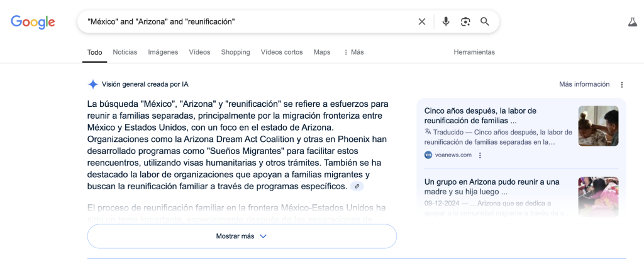Click the magnifying glass search icon
Image resolution: width=644 pixels, height=274 pixels.
click(x=485, y=22)
